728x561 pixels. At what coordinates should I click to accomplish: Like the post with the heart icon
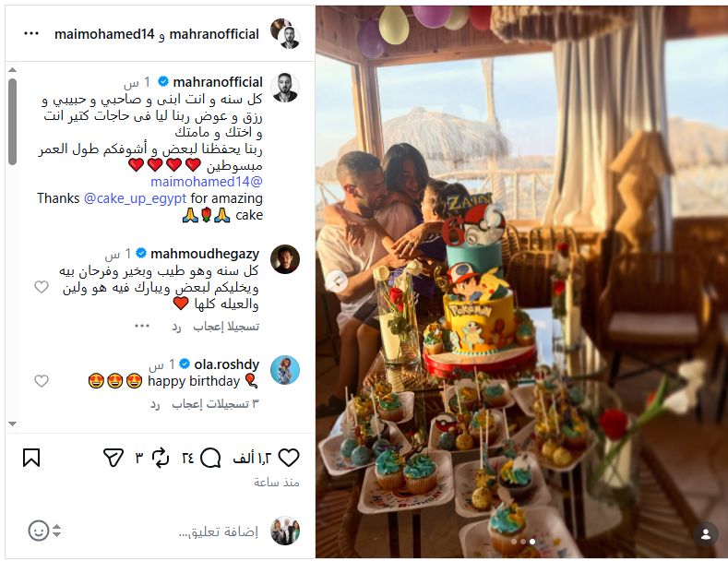pos(288,458)
